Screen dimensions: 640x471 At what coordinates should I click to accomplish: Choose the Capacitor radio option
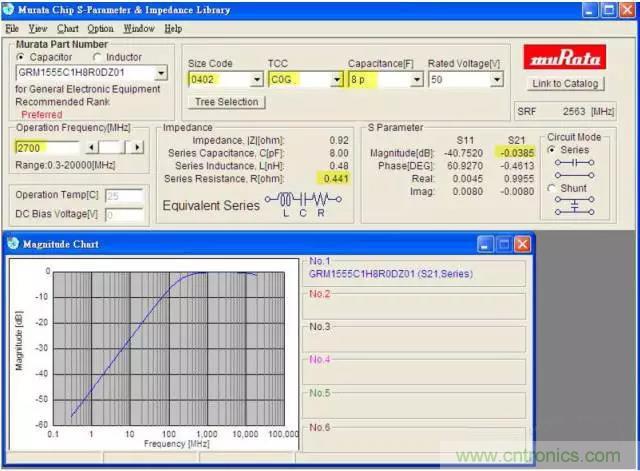(21, 58)
